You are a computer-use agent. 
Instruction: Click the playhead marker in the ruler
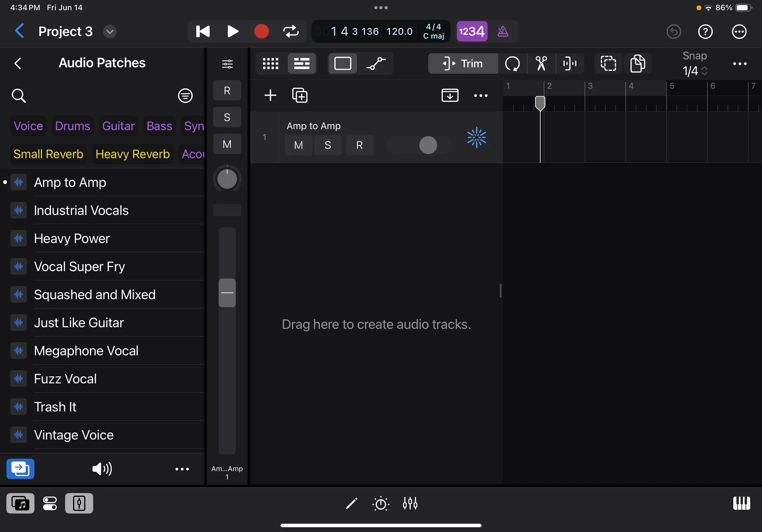click(540, 103)
